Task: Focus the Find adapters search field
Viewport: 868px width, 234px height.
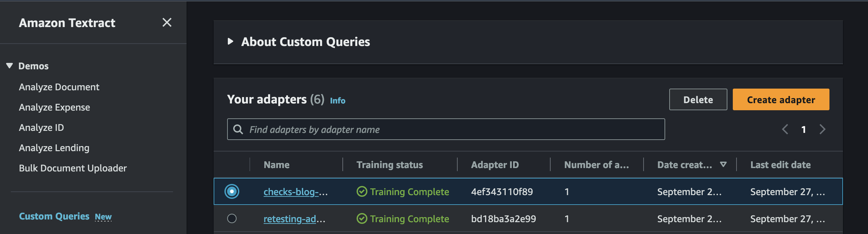Action: [446, 129]
